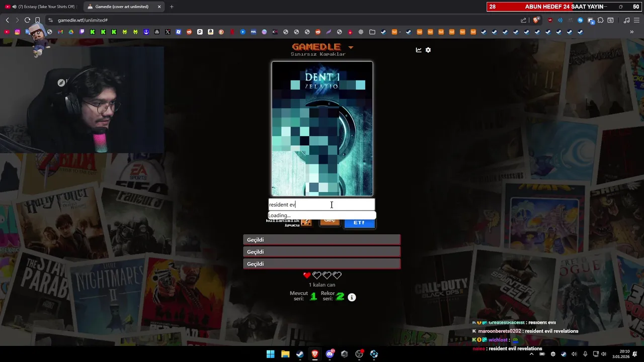
Task: Open the Gmail bookmark
Action: [x=60, y=32]
